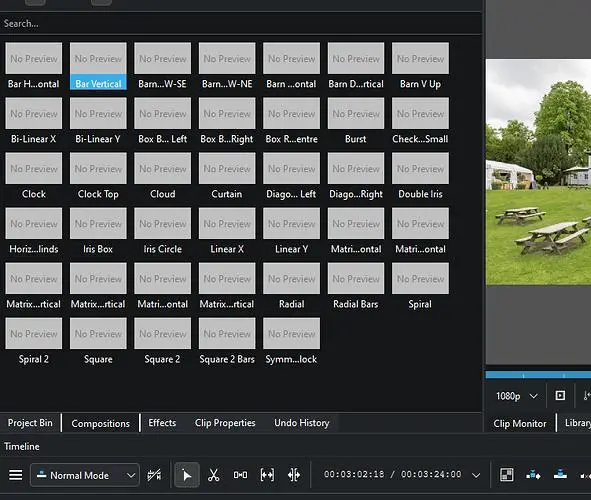Click the play zone icon in monitor
Screen dimensions: 591x500
pos(560,396)
